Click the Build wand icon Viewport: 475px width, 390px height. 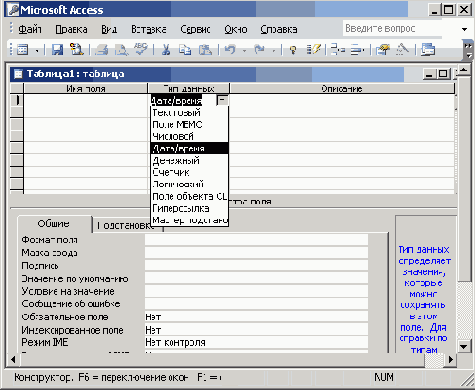403,50
